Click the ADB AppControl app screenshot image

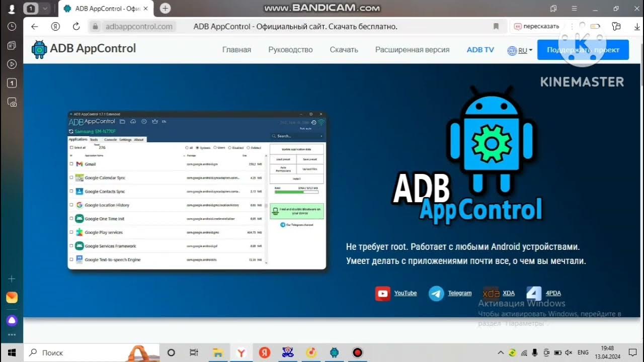197,190
